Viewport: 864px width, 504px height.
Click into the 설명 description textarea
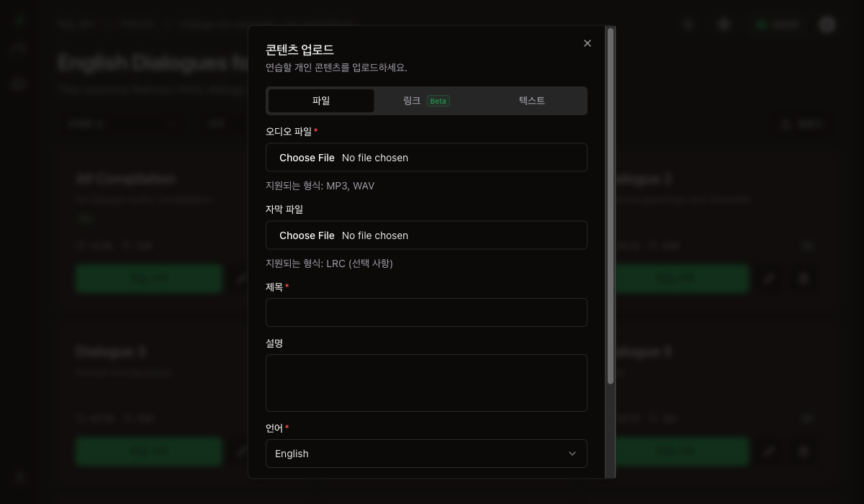(x=426, y=383)
